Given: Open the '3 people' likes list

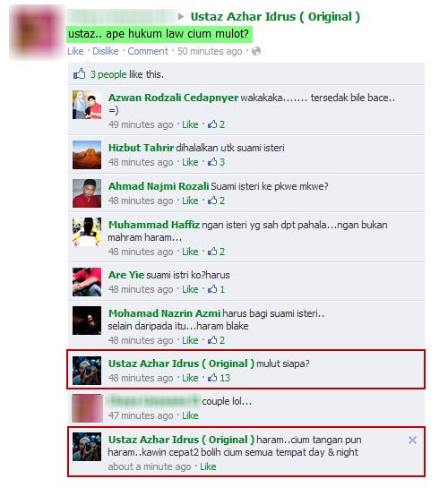Looking at the screenshot, I should click(108, 74).
